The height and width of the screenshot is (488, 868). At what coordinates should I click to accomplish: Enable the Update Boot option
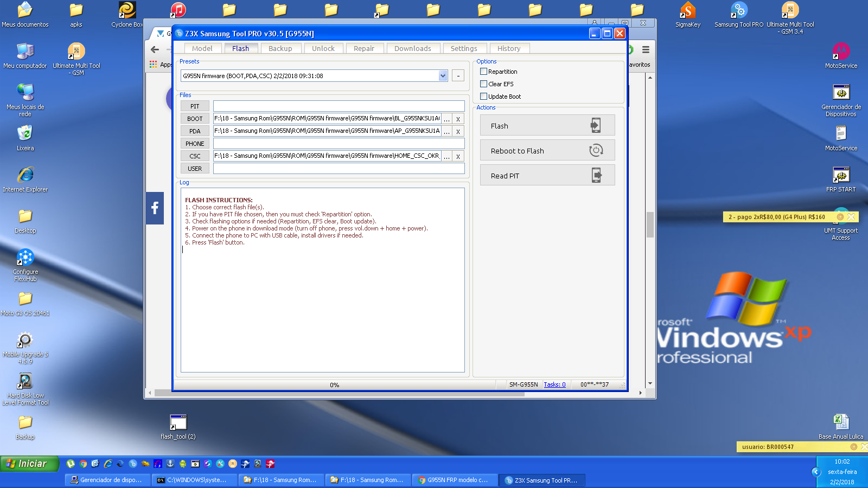tap(483, 97)
